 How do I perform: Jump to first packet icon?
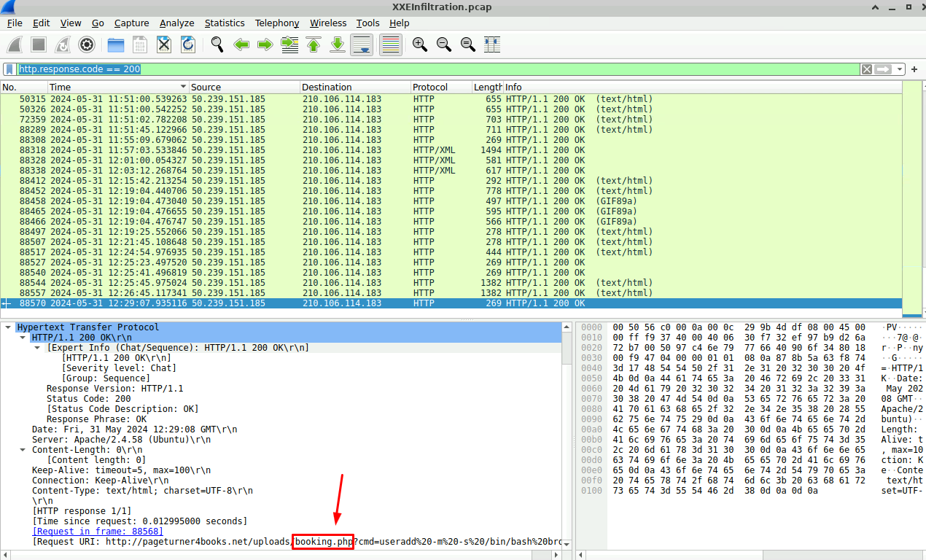click(x=314, y=44)
